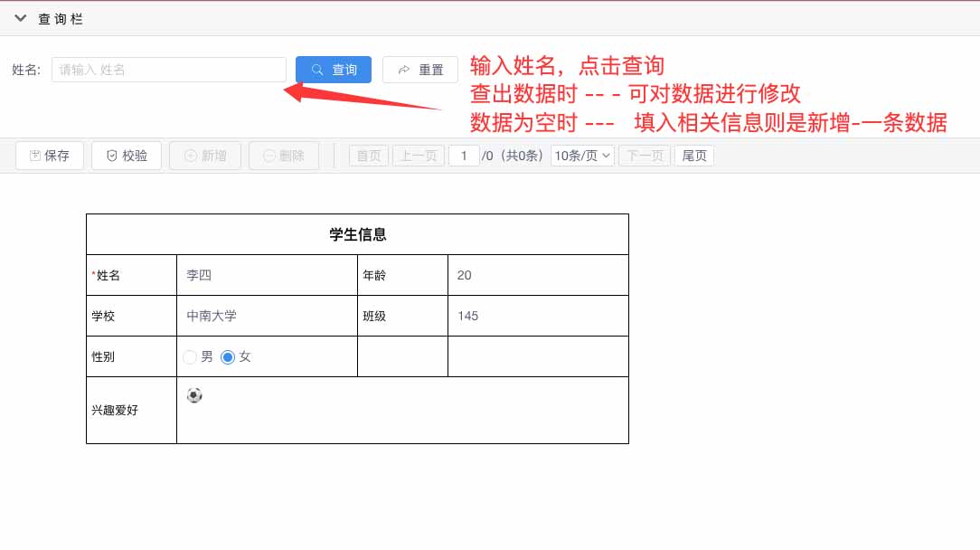This screenshot has height=550, width=980.
Task: Go to 首页 first page
Action: point(368,156)
